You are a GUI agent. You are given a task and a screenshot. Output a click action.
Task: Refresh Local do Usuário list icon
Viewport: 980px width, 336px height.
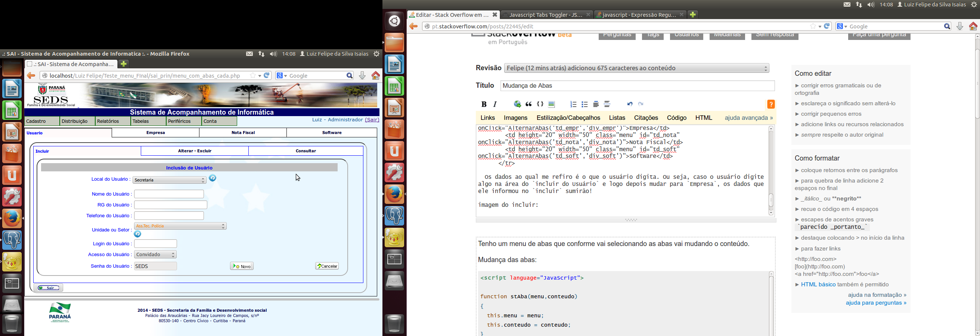[x=213, y=178]
